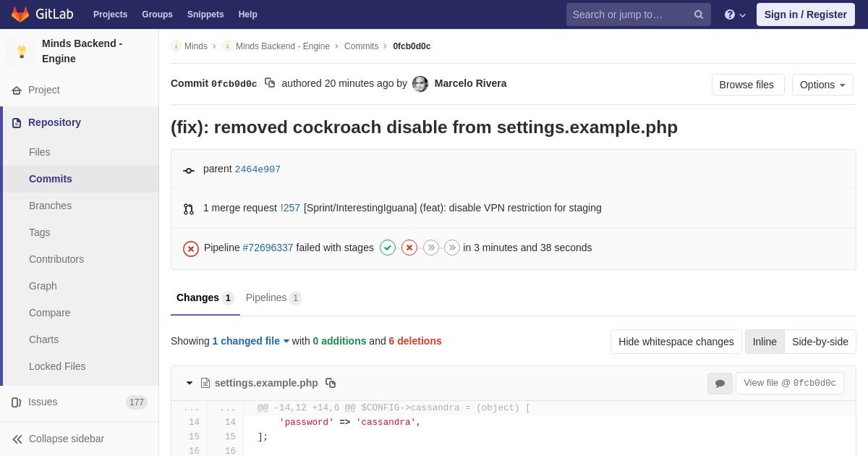Click the Minds Backend lightbulb project avatar
Image resolution: width=868 pixels, height=456 pixels.
click(x=22, y=51)
